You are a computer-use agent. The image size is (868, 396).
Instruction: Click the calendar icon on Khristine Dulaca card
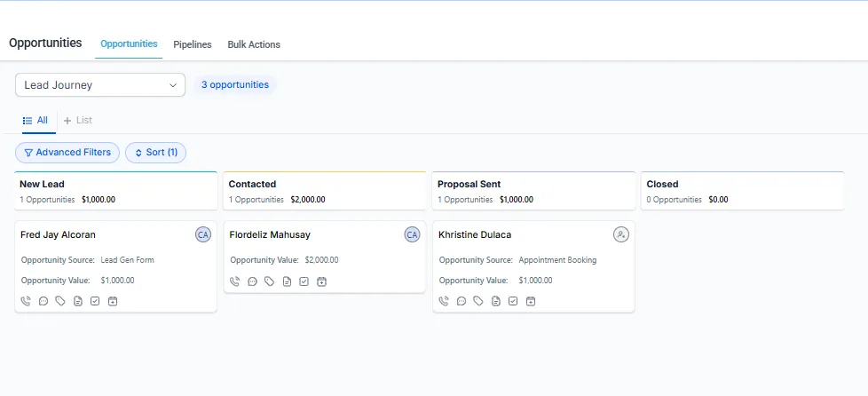click(x=531, y=301)
